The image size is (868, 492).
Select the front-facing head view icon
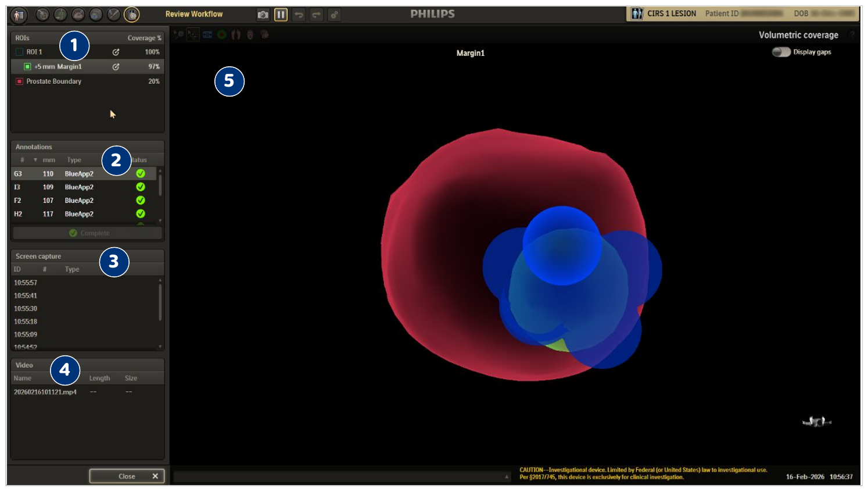250,35
